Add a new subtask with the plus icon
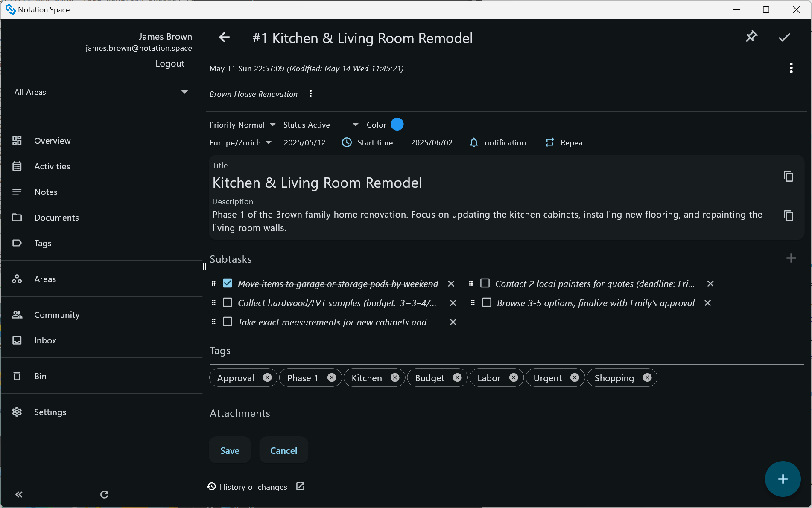 tap(791, 258)
